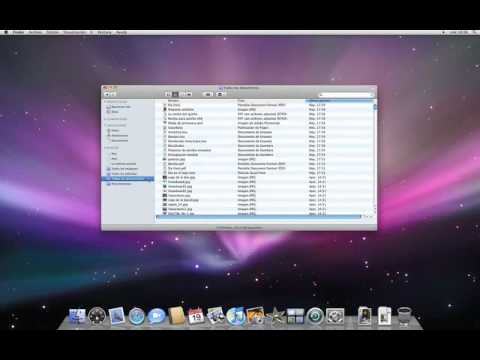Open the Ayuda menu

coord(121,32)
